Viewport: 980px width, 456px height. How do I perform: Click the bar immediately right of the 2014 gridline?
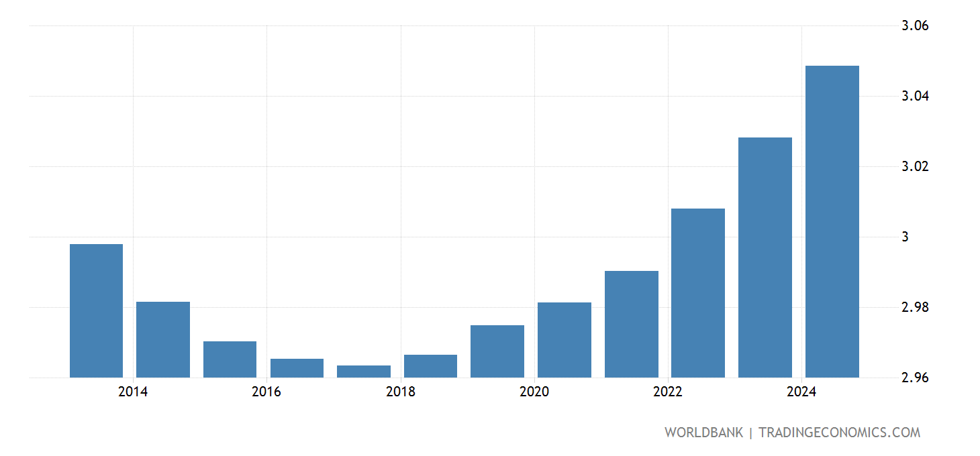tap(163, 339)
